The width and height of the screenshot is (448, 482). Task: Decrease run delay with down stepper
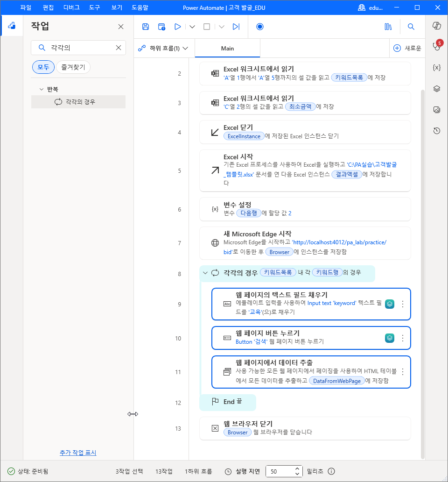pos(297,474)
